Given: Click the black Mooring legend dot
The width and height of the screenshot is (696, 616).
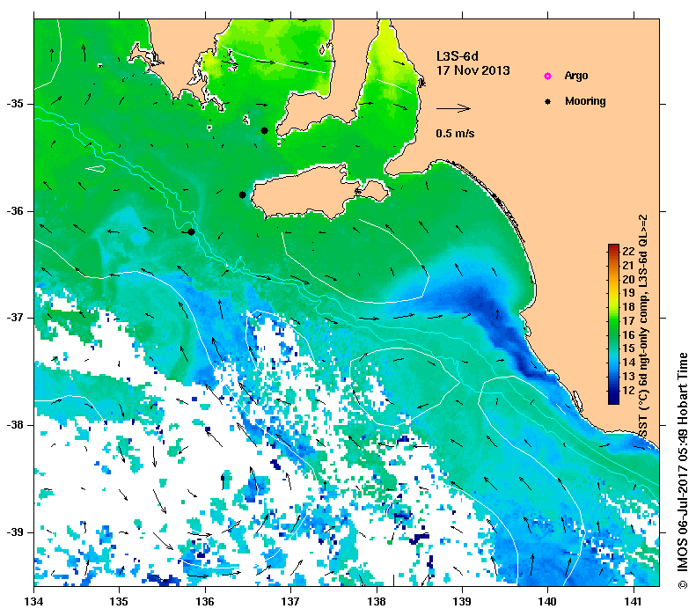Looking at the screenshot, I should coord(548,101).
